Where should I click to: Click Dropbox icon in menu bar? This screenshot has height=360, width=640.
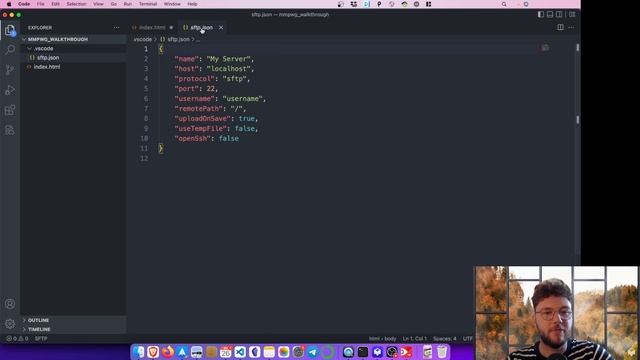click(x=353, y=4)
